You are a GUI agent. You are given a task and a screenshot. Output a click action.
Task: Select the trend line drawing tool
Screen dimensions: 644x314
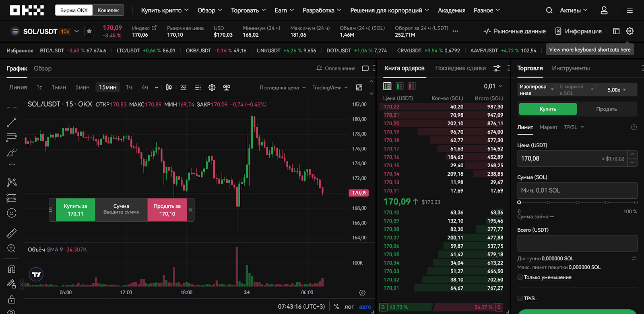coord(12,122)
